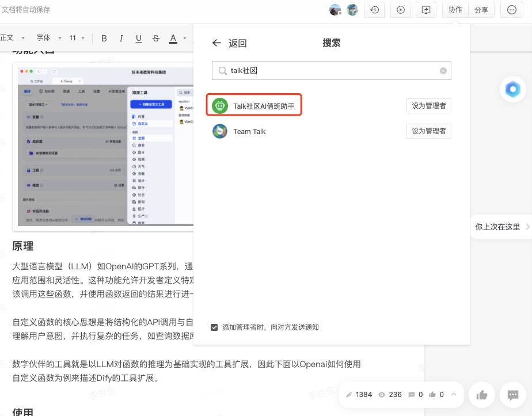
Task: Click the 1384 word count value
Action: coord(364,395)
